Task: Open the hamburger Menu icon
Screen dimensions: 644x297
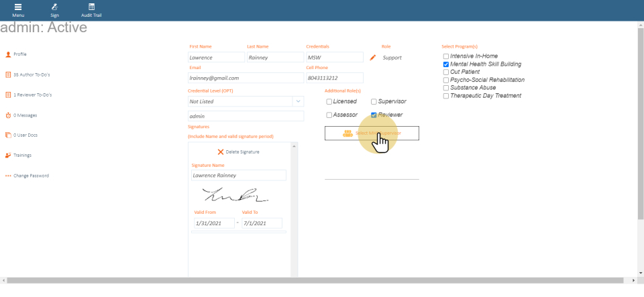Action: pyautogui.click(x=18, y=7)
